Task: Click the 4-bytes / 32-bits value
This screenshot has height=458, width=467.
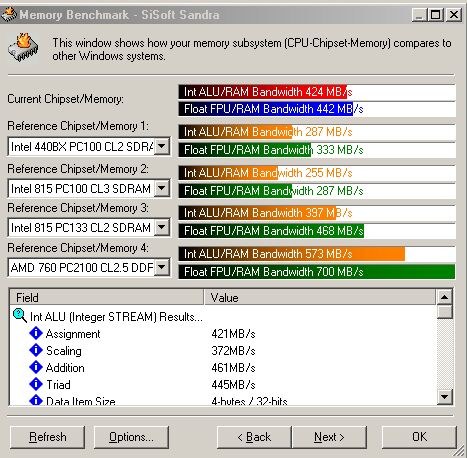Action: [249, 401]
